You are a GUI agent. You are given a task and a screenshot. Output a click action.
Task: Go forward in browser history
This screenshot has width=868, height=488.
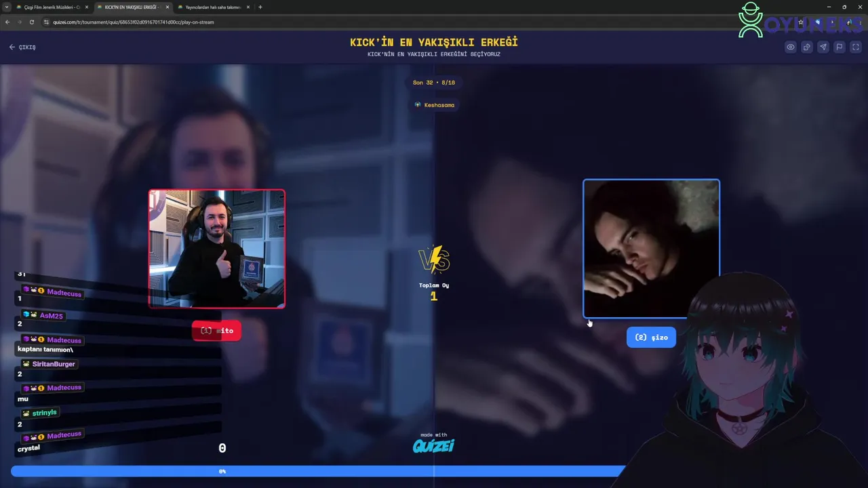click(x=20, y=22)
